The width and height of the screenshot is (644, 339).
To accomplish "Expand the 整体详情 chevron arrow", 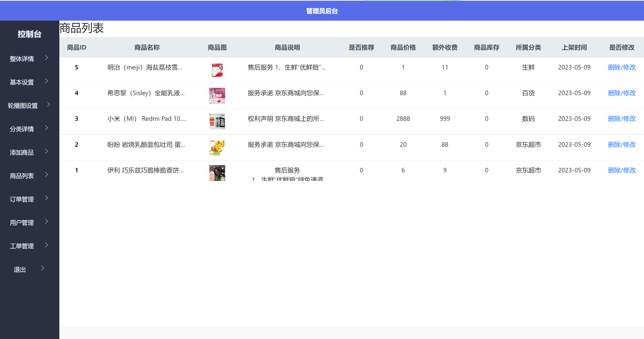I will [x=47, y=58].
